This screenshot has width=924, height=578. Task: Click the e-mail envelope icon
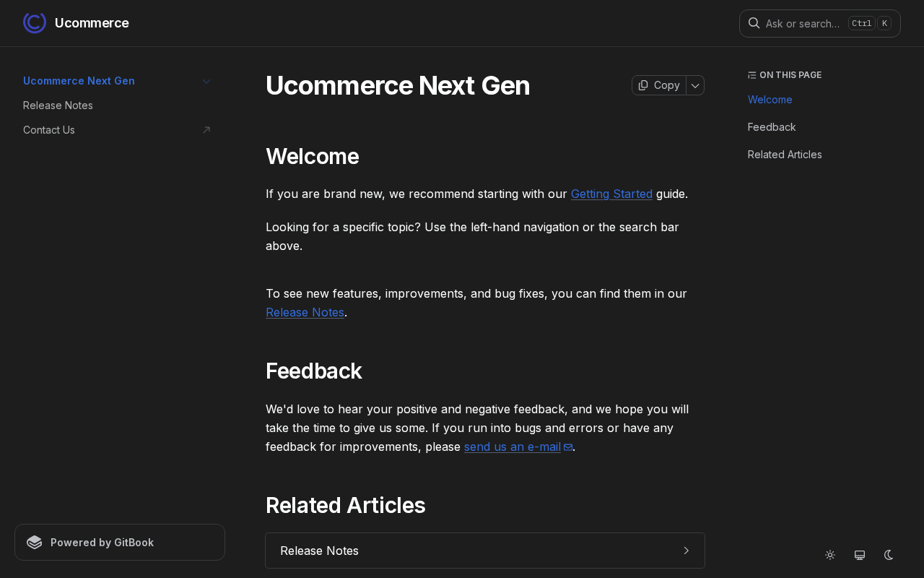point(568,447)
